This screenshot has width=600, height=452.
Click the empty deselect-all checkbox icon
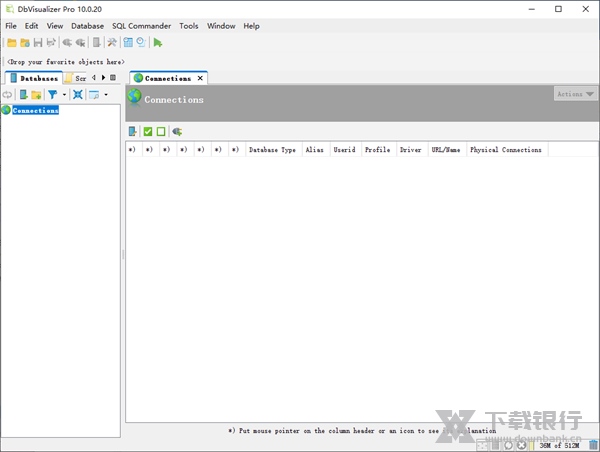coord(161,131)
